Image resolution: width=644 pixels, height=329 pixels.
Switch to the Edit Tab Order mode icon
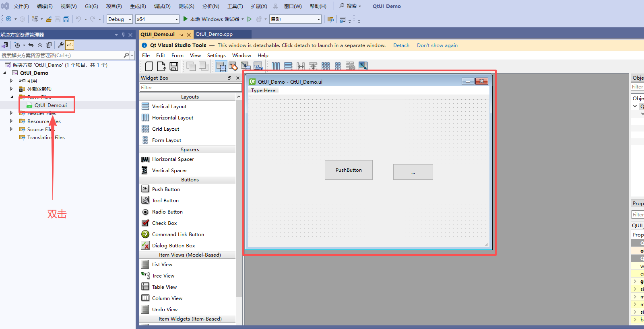tap(258, 66)
